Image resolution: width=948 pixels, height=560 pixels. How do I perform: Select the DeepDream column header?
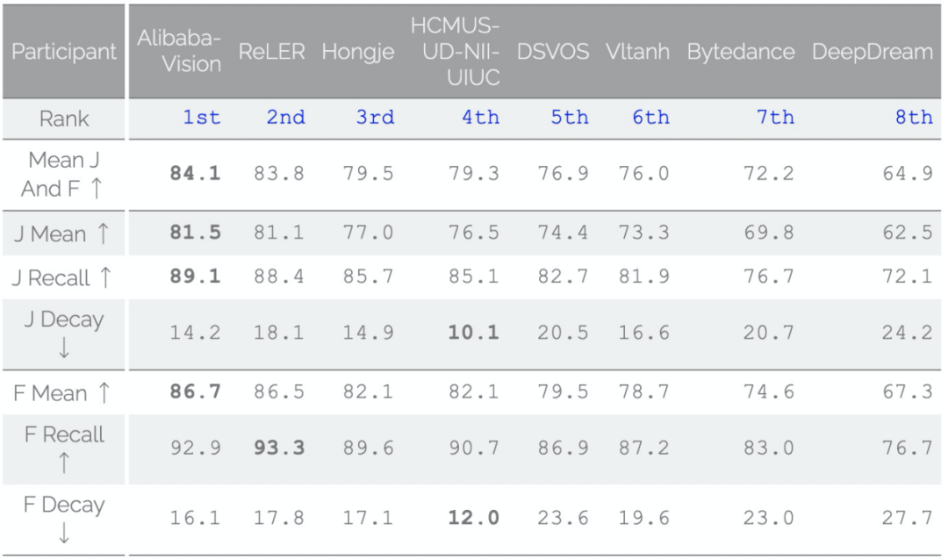click(872, 52)
